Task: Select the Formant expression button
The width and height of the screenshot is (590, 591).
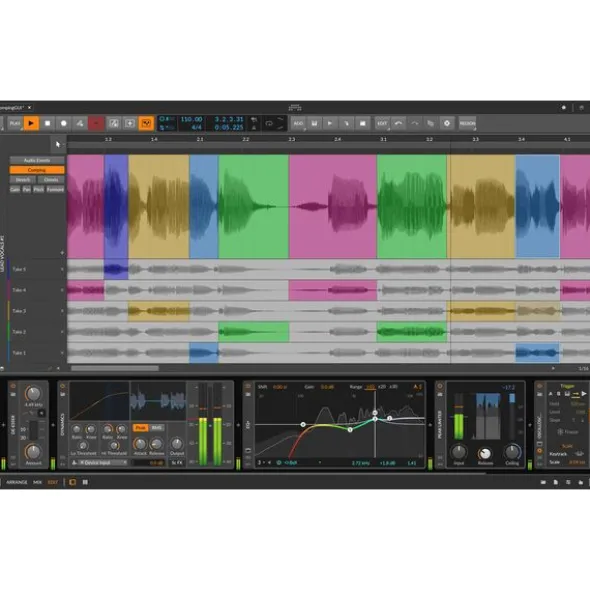Action: [55, 190]
